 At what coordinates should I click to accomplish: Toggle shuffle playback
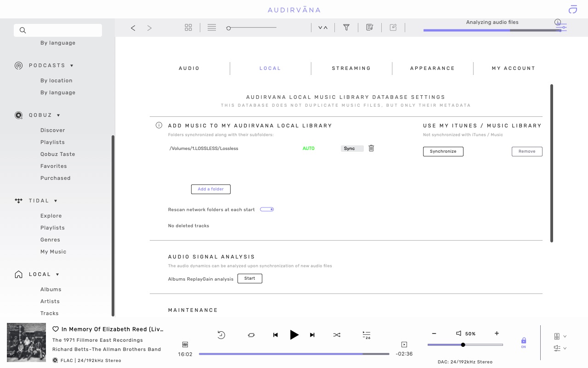(x=337, y=335)
